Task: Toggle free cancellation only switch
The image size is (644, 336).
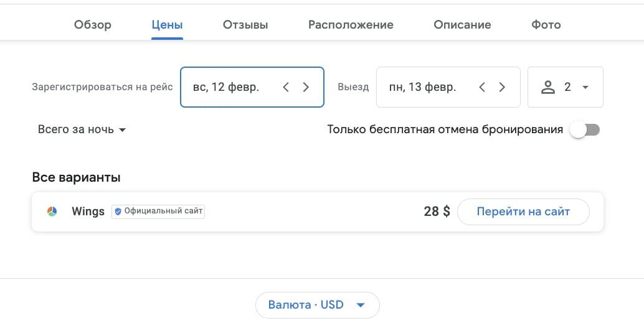Action: click(x=585, y=130)
